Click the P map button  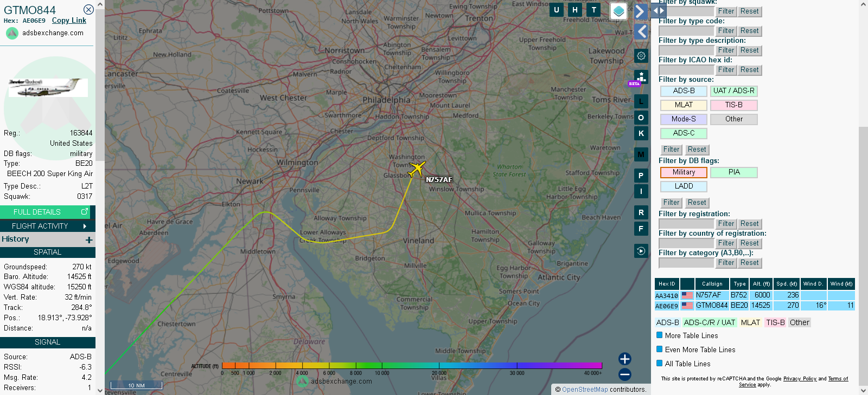(641, 176)
